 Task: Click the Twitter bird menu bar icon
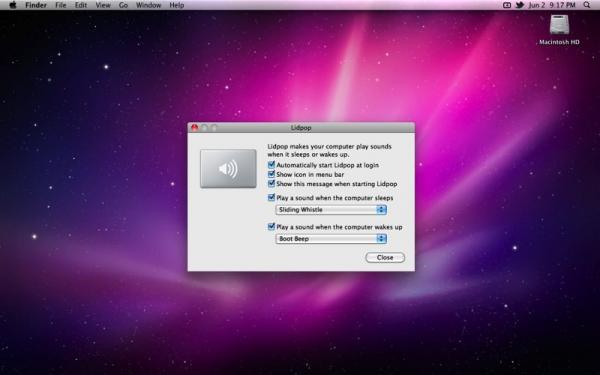[x=520, y=5]
